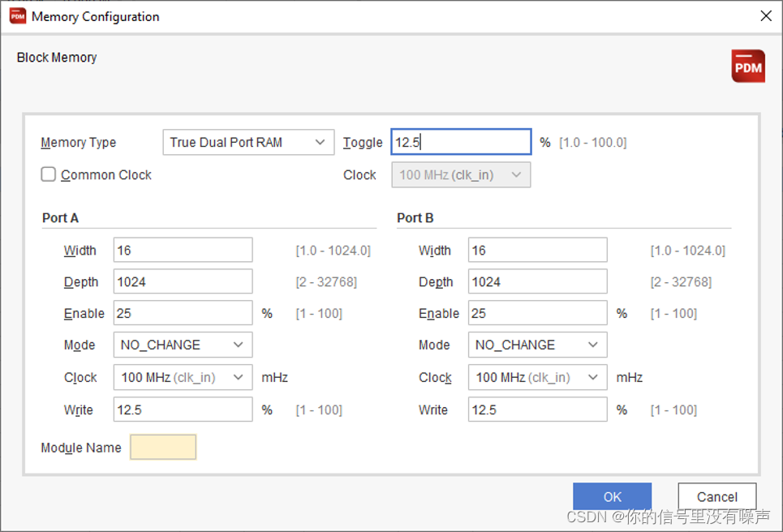Open Port B Mode dropdown
This screenshot has width=783, height=532.
pyautogui.click(x=536, y=345)
